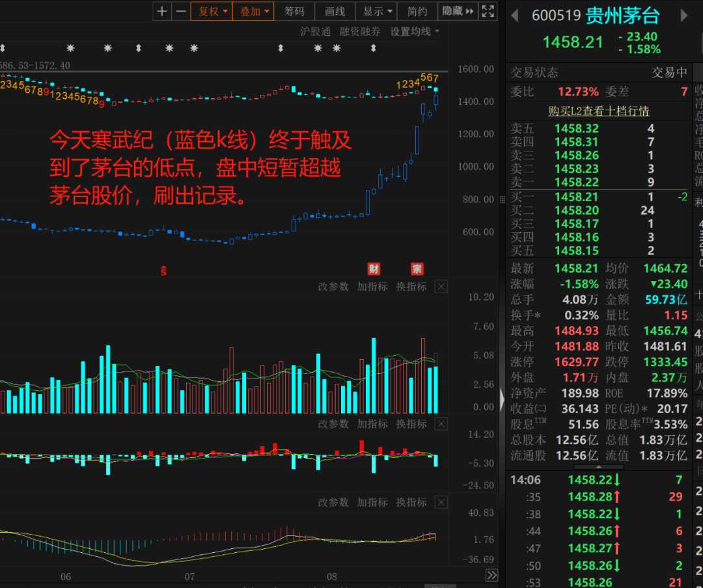Click the 贵州茅台 stock name
Screen dimensions: 703x588
pos(623,16)
